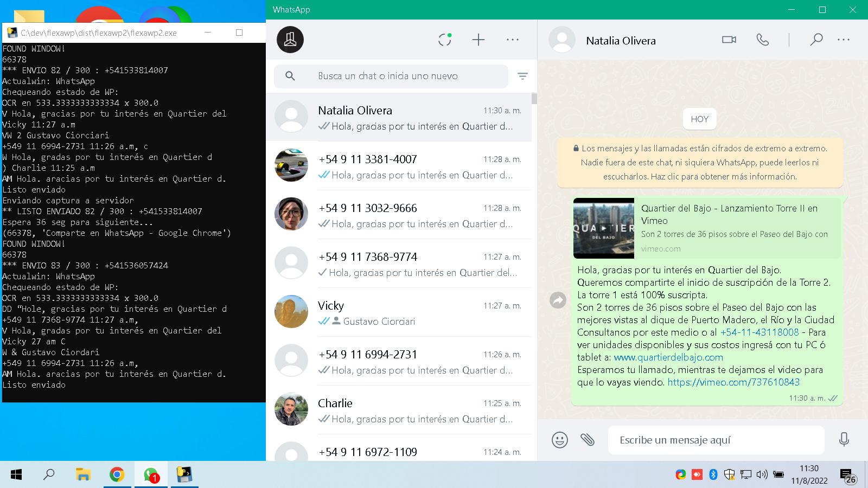Open the conversation options menu dots
Viewport: 868px width, 488px height.
(x=844, y=40)
